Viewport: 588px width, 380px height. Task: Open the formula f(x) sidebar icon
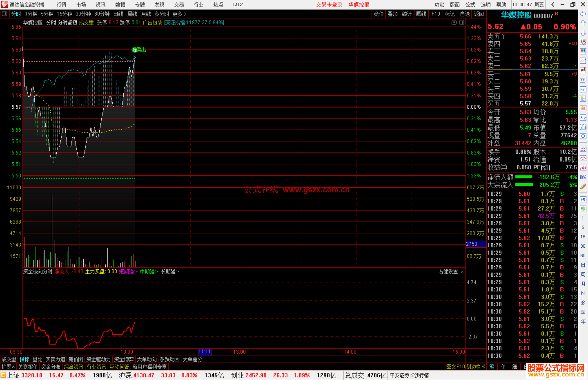(x=583, y=127)
